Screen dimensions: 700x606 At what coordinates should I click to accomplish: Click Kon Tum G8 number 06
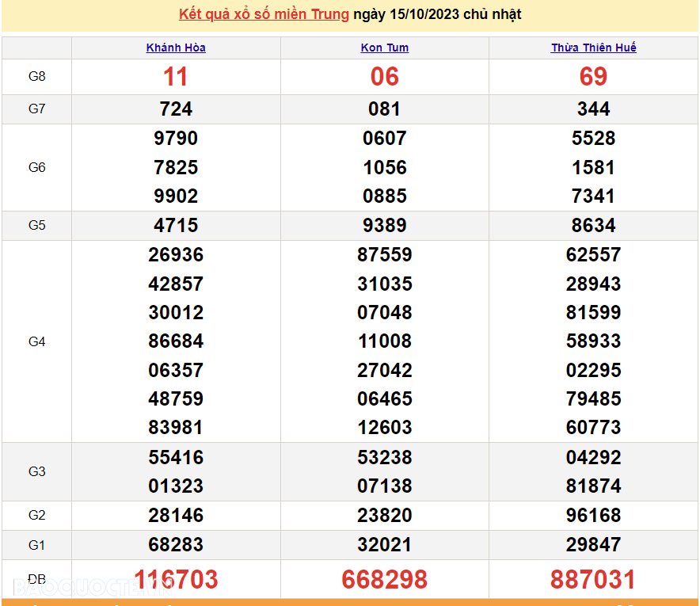coord(385,77)
